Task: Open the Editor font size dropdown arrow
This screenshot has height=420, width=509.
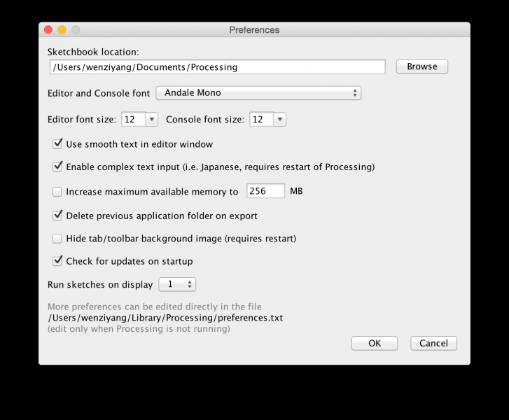Action: click(151, 120)
